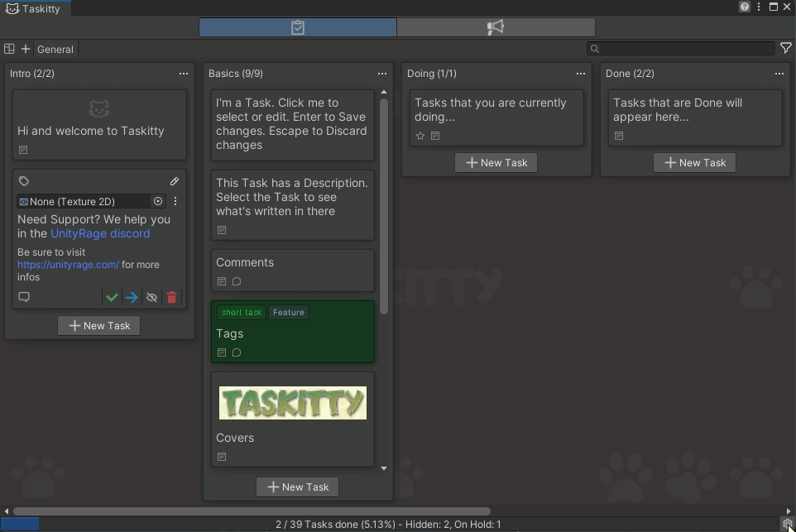The width and height of the screenshot is (796, 532).
Task: Add a new board with plus icon
Action: 26,49
